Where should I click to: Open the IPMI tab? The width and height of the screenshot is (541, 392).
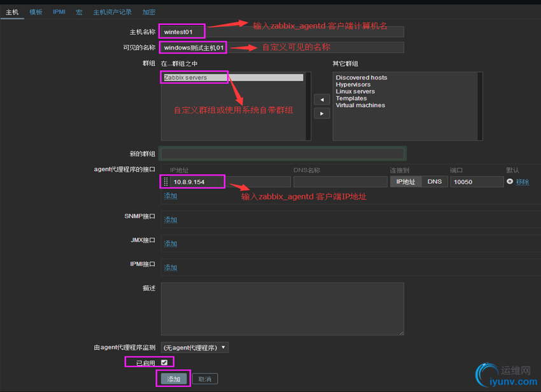(59, 12)
